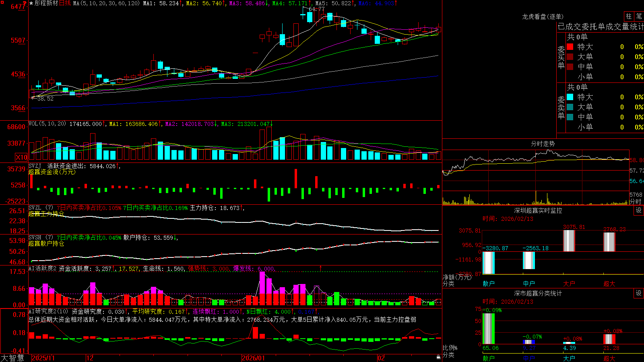Click the SVZL (7) indicator label
Screen dimensions: 644x362
(x=41, y=208)
